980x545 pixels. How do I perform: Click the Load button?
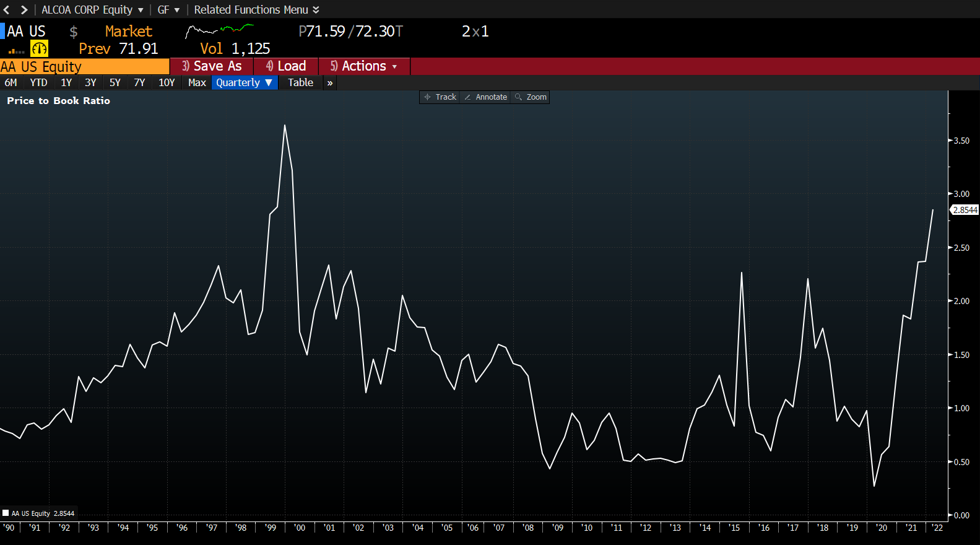(286, 66)
